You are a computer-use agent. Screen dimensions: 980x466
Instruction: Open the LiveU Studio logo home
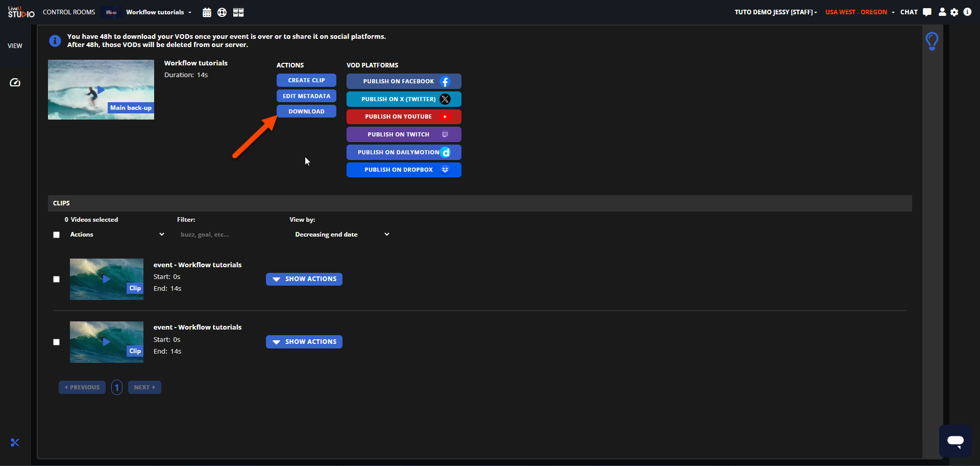click(x=21, y=12)
